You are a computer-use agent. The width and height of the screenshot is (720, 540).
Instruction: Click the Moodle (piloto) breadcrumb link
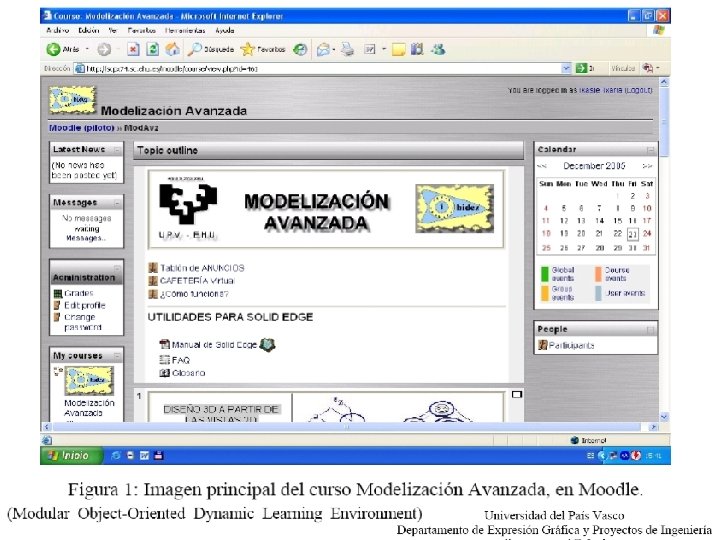(x=81, y=128)
